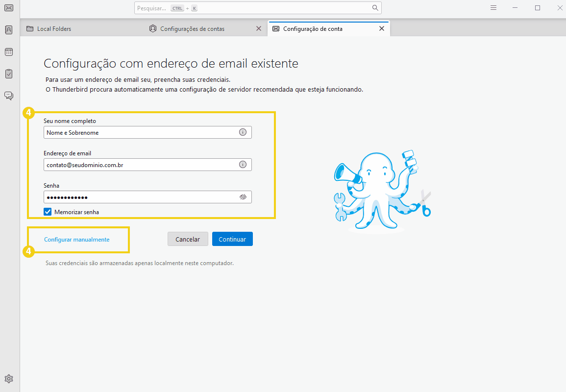566x392 pixels.
Task: Switch to the 'Configurações de contas' tab
Action: point(191,28)
